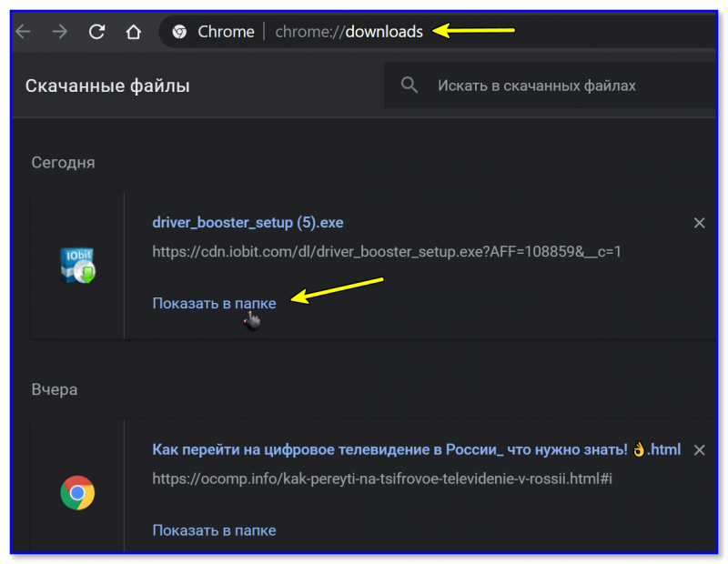The image size is (728, 564).
Task: Reload the downloads page
Action: click(97, 32)
